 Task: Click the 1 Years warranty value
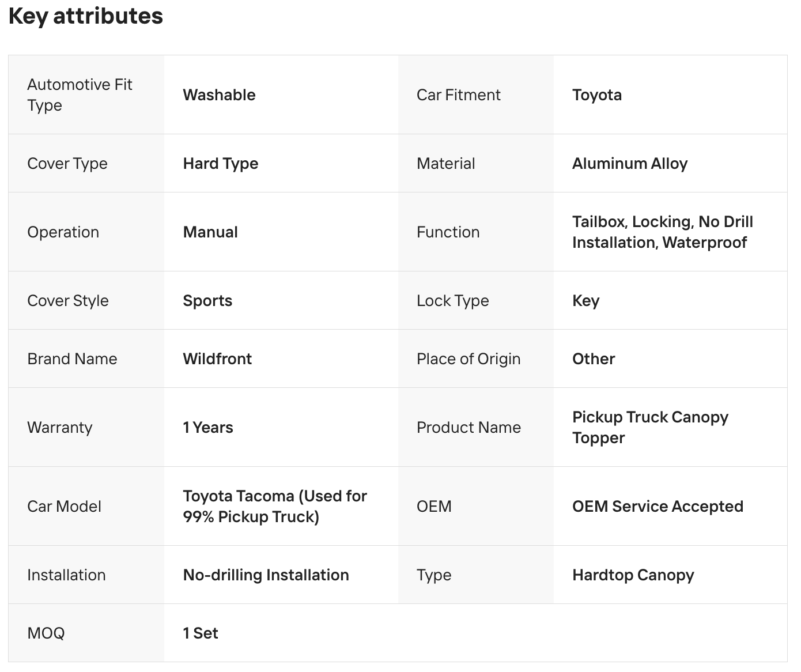[208, 428]
